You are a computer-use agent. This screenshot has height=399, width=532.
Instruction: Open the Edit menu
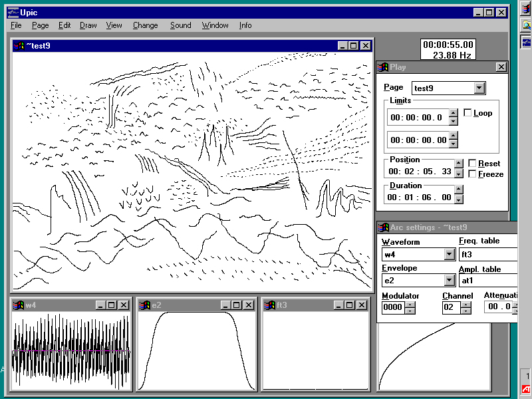click(65, 25)
